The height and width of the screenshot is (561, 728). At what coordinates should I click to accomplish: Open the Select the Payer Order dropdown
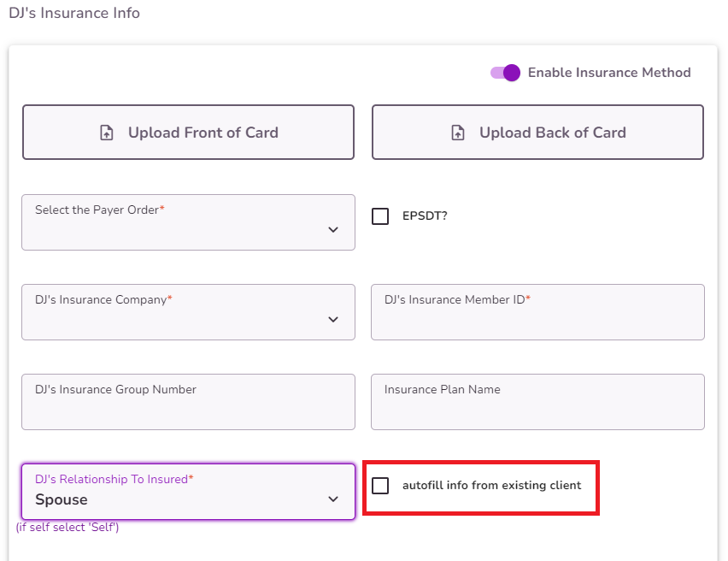[x=188, y=222]
